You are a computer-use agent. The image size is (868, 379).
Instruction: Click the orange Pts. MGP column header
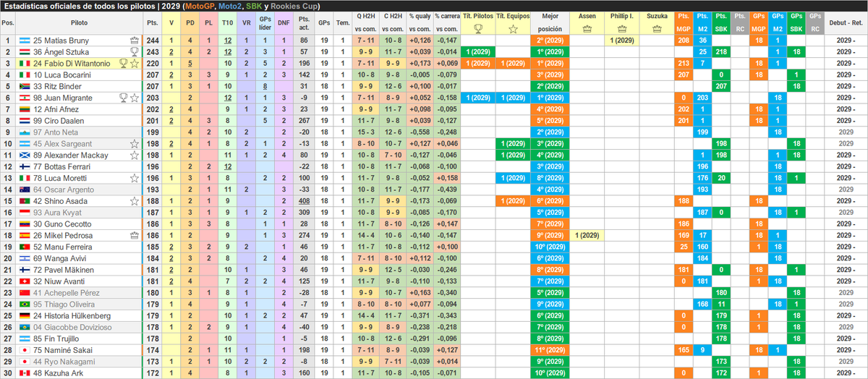click(x=684, y=23)
